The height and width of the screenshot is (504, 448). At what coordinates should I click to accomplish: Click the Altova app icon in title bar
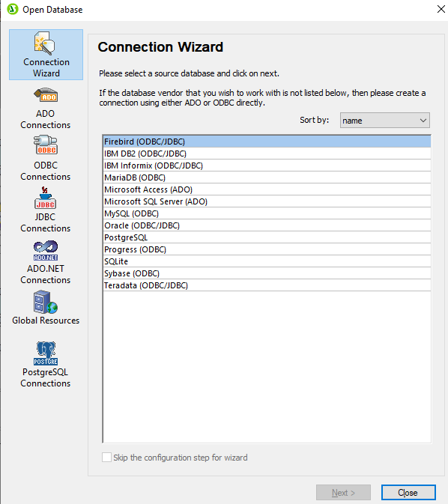(13, 9)
